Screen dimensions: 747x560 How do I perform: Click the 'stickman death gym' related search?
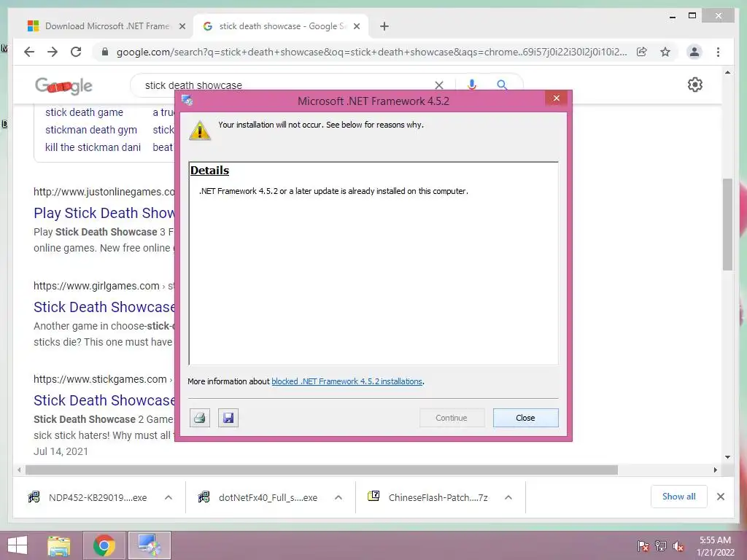[91, 130]
